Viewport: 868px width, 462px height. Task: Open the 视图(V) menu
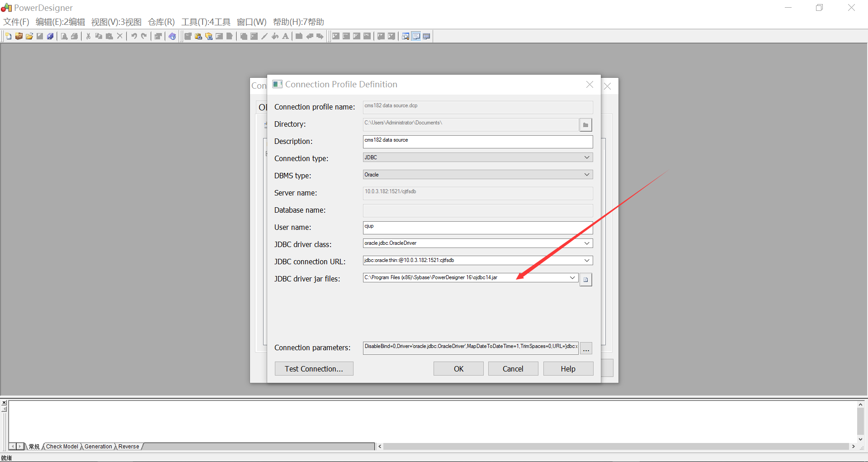coord(116,22)
